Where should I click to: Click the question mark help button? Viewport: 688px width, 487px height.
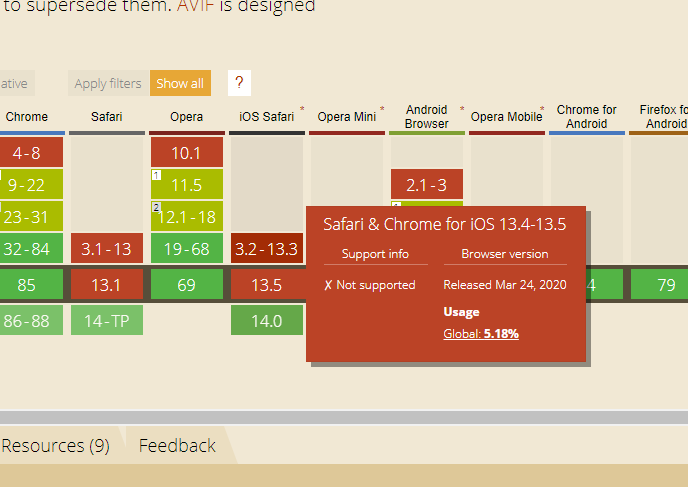tap(239, 82)
